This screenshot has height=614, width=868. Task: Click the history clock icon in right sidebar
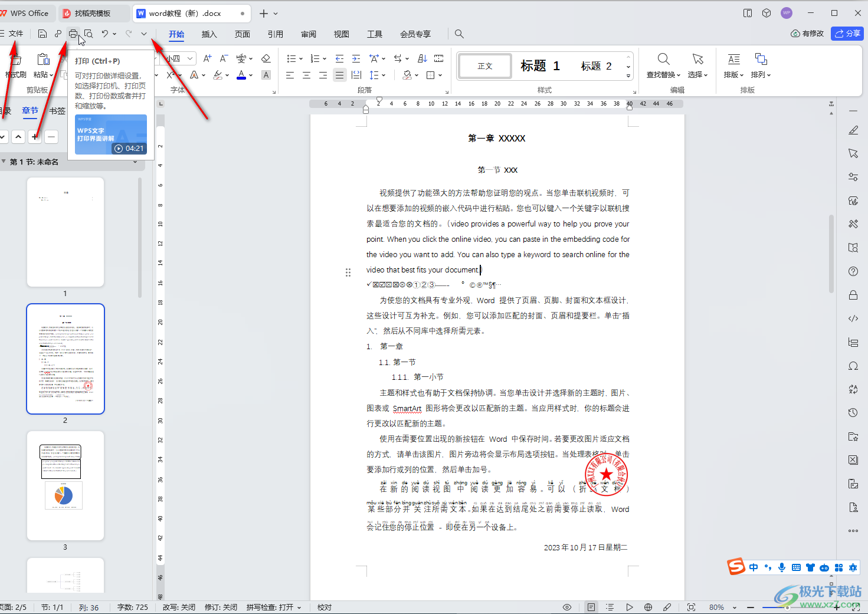click(853, 413)
